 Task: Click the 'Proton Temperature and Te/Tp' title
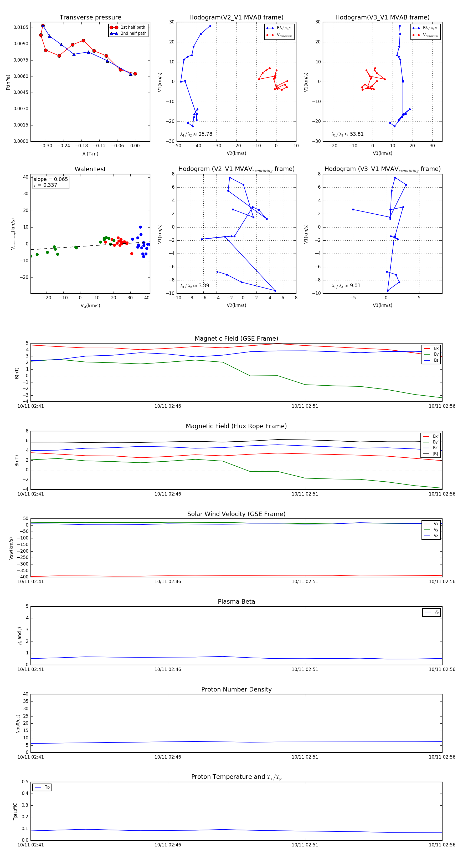[236, 777]
